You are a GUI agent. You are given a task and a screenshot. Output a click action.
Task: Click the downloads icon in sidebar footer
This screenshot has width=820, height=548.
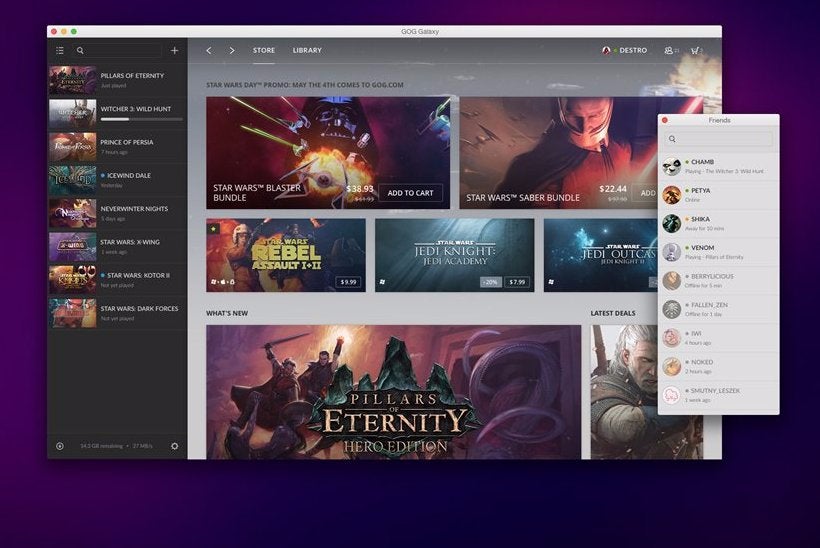[x=60, y=446]
